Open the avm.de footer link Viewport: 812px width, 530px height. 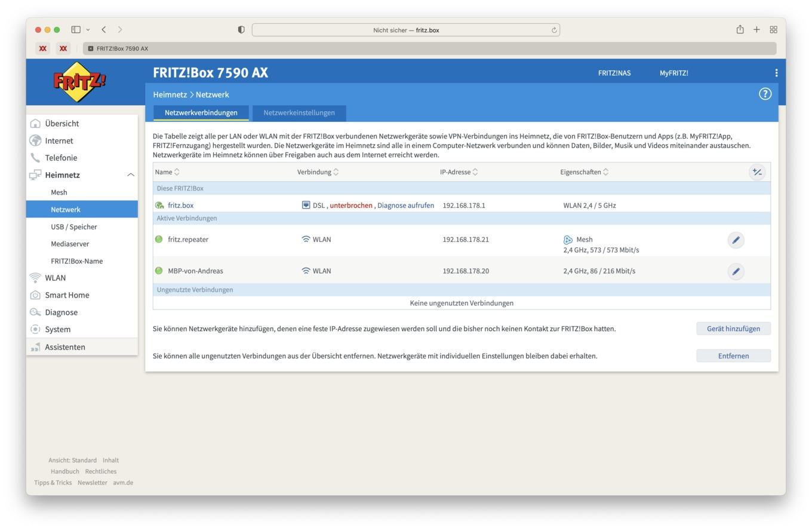123,483
